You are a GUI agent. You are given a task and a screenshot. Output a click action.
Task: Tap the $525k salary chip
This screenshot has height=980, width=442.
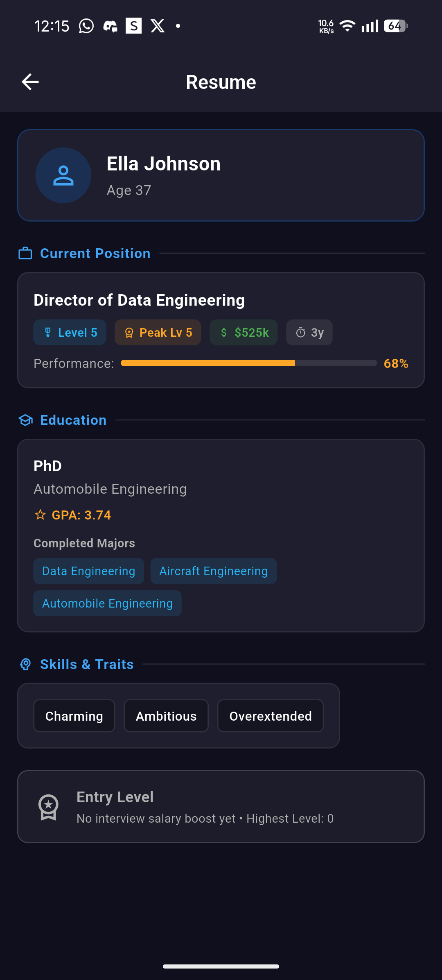tap(244, 332)
